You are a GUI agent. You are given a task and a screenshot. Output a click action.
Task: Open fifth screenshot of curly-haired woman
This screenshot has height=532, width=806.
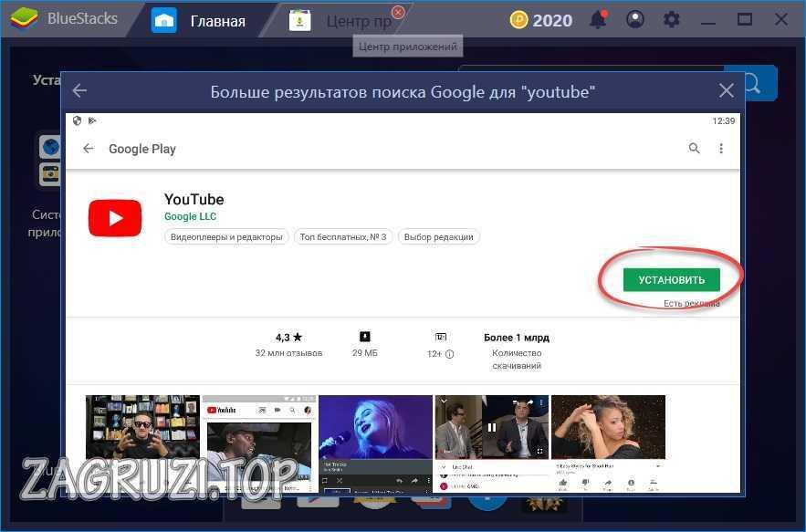click(x=608, y=443)
